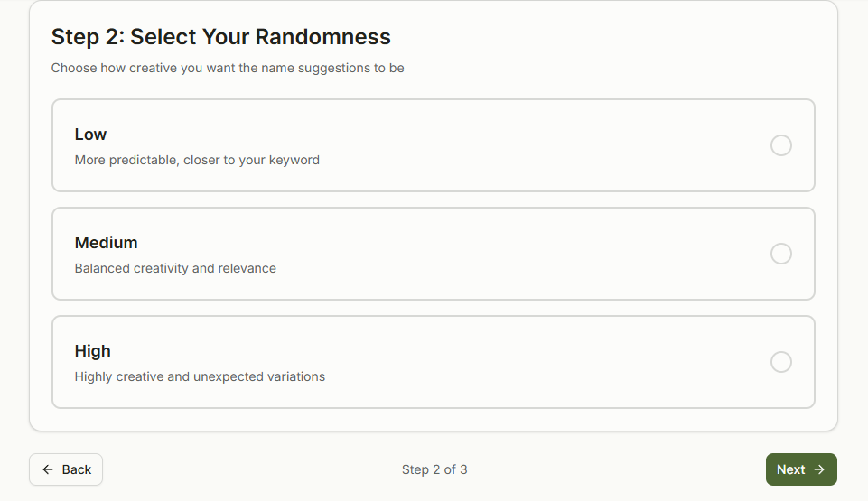Click the right arrow icon in Next
Screen dimensions: 868x501
[819, 469]
